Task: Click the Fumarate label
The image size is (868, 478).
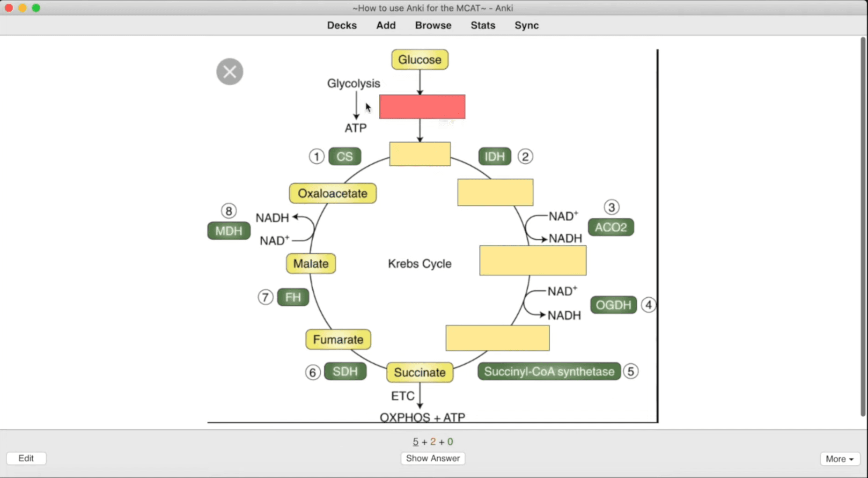Action: tap(338, 339)
